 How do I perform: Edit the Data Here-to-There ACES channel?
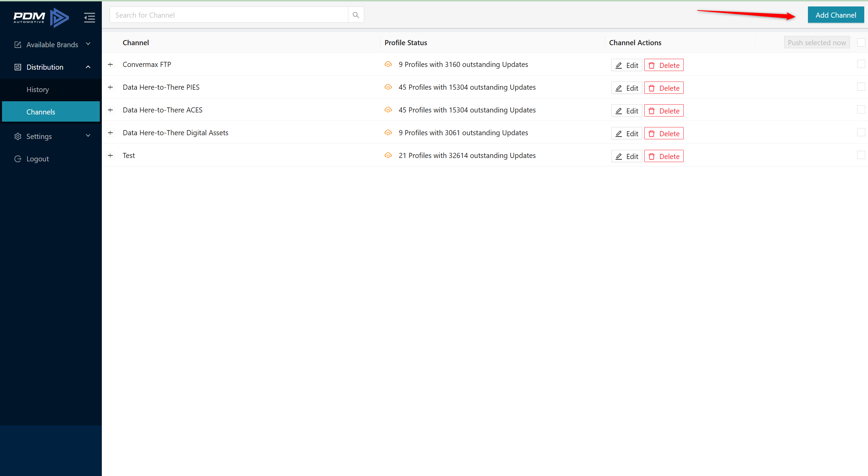pos(626,111)
